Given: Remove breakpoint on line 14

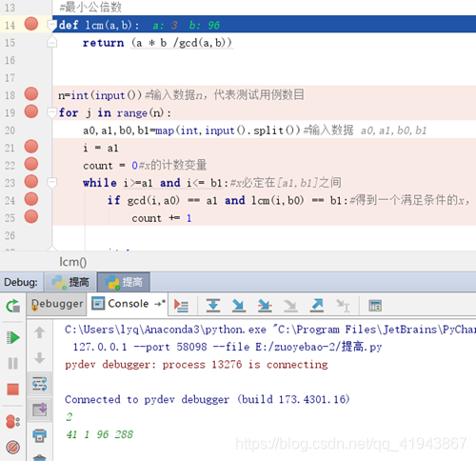Looking at the screenshot, I should pos(31,24).
